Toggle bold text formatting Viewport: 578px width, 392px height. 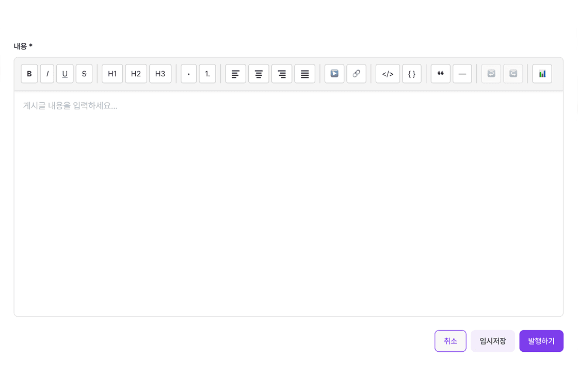pos(29,74)
